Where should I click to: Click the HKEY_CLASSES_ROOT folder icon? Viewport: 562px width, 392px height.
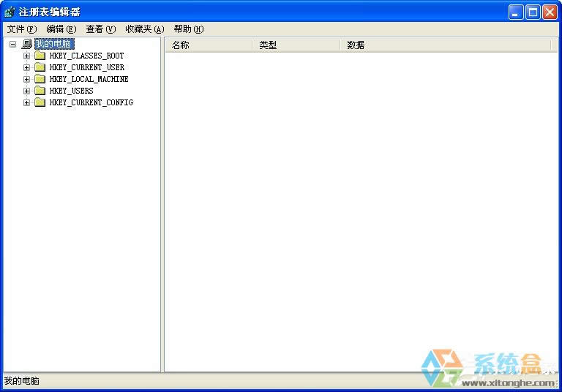tap(40, 56)
